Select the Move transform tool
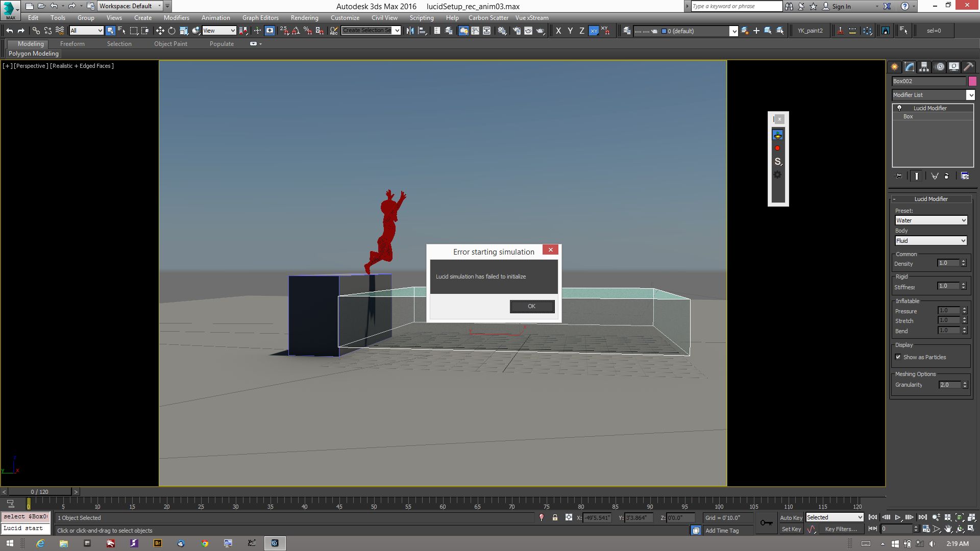Image resolution: width=980 pixels, height=551 pixels. point(160,31)
